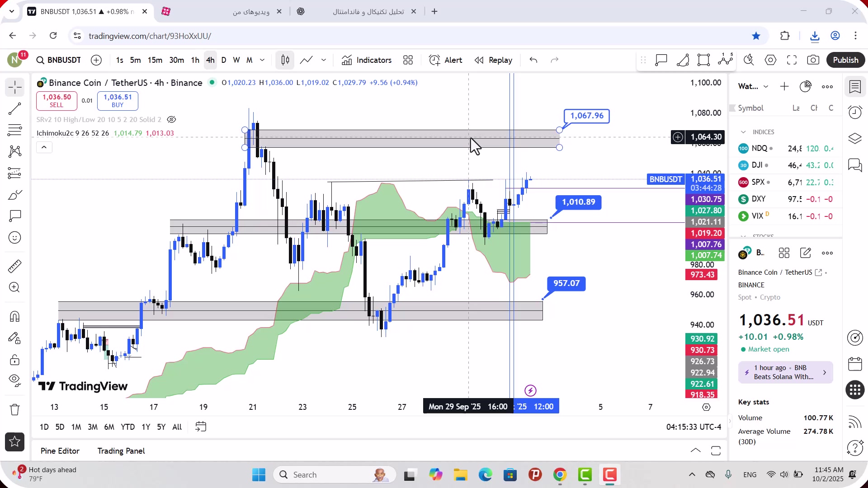Viewport: 868px width, 488px height.
Task: Lock all drawing tools
Action: [15, 360]
